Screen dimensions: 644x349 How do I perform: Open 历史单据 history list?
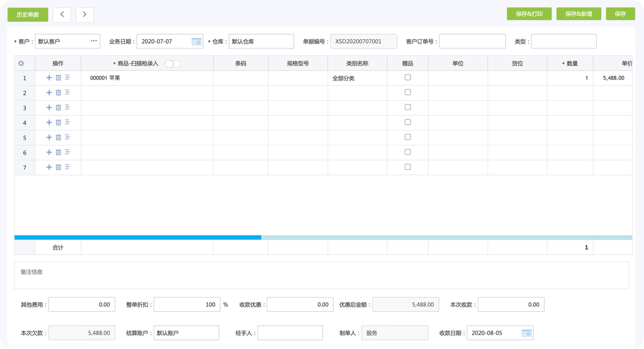pos(27,15)
